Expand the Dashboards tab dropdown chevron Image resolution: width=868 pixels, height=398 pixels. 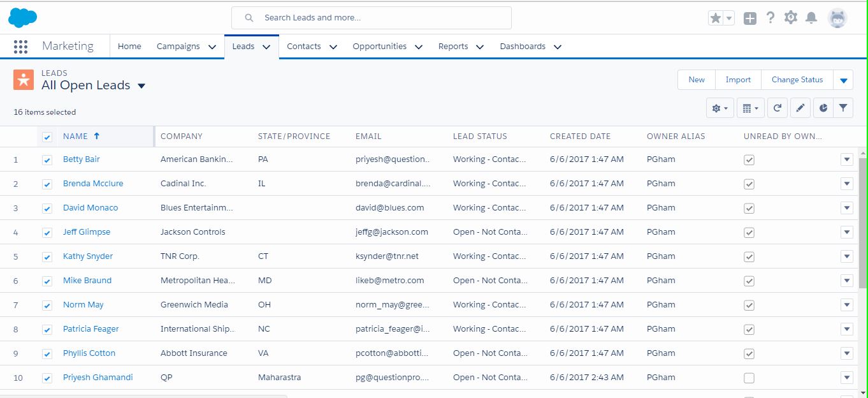tap(558, 47)
